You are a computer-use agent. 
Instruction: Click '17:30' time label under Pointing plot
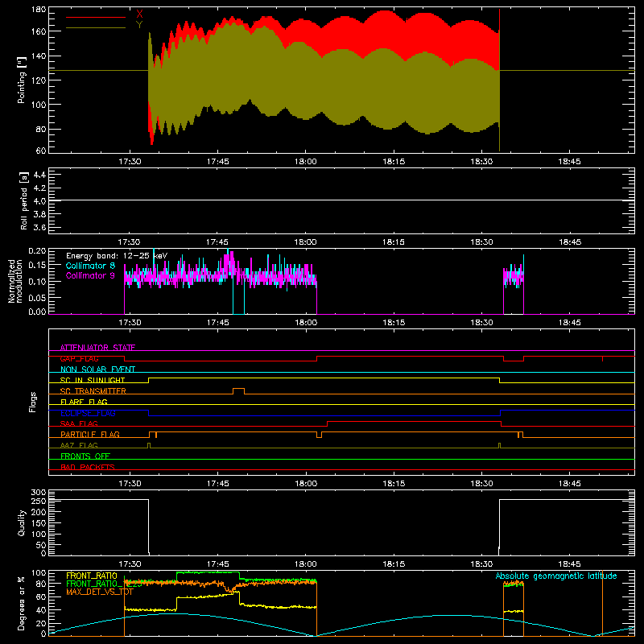pos(130,162)
